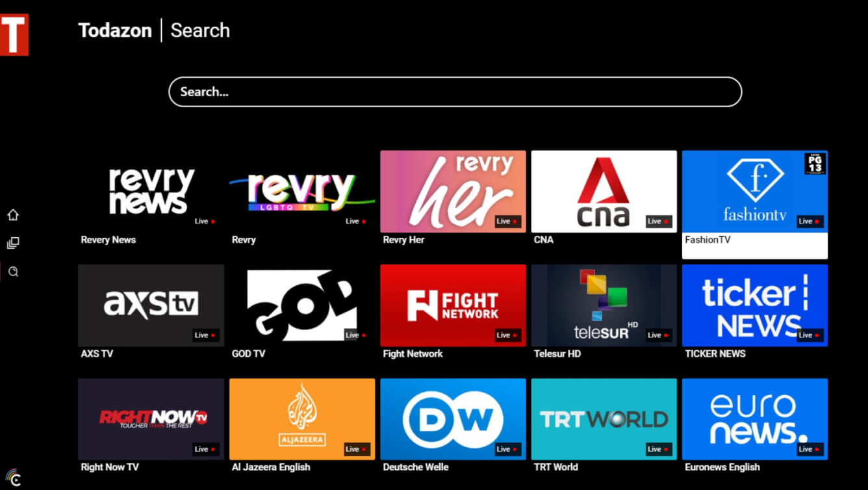Click the "Al Jazeera English" title text
This screenshot has width=868, height=490.
tap(271, 467)
